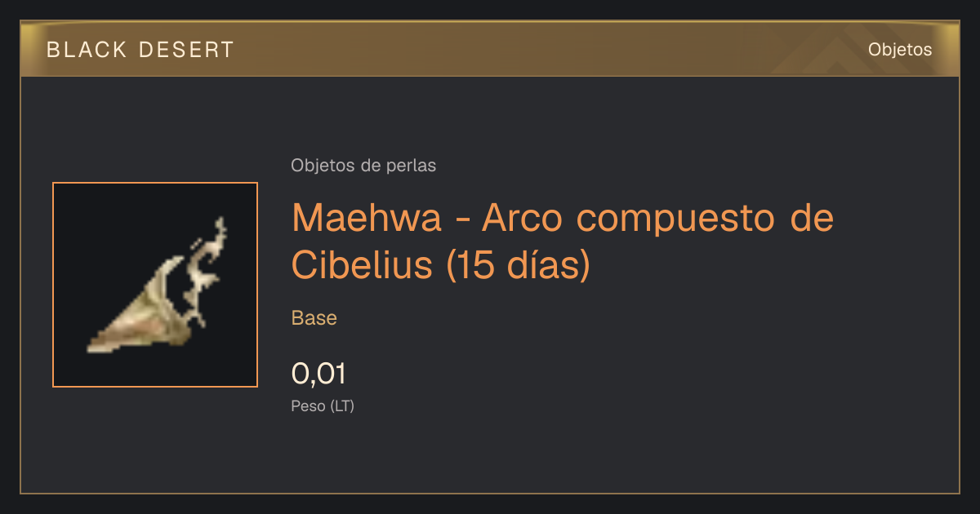Click the (15 días) duration text
The image size is (980, 514).
(518, 264)
